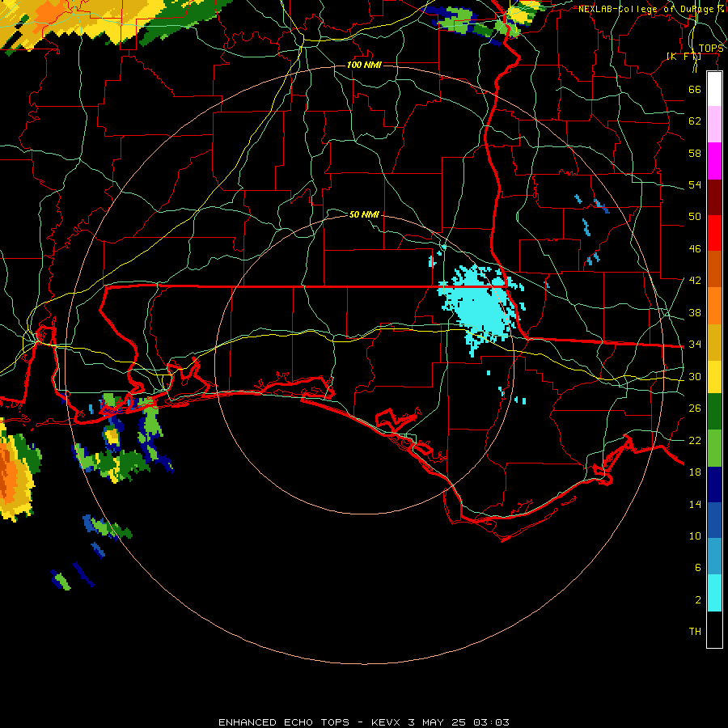Click the 14 value on the scale
The height and width of the screenshot is (728, 728).
[x=695, y=504]
